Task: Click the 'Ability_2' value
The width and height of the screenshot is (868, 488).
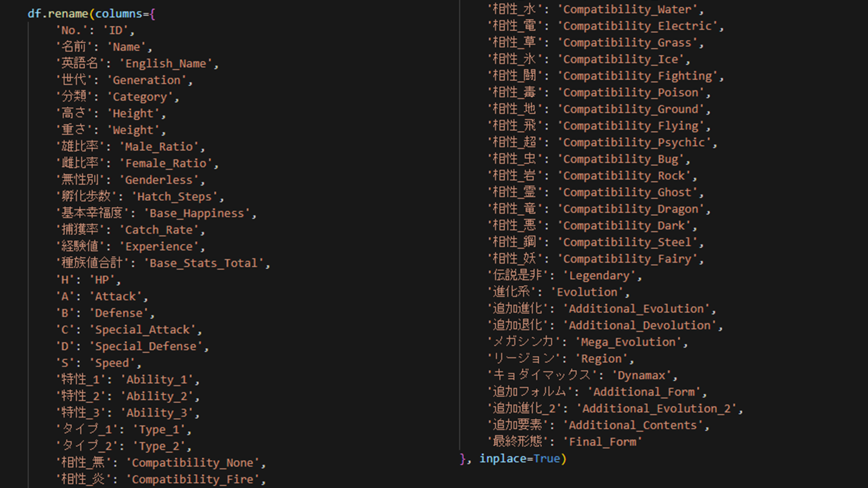Action: tap(157, 396)
